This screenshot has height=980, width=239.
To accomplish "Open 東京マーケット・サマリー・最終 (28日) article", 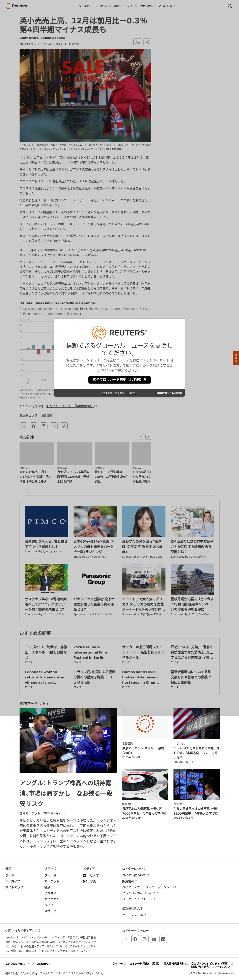I will (x=143, y=750).
